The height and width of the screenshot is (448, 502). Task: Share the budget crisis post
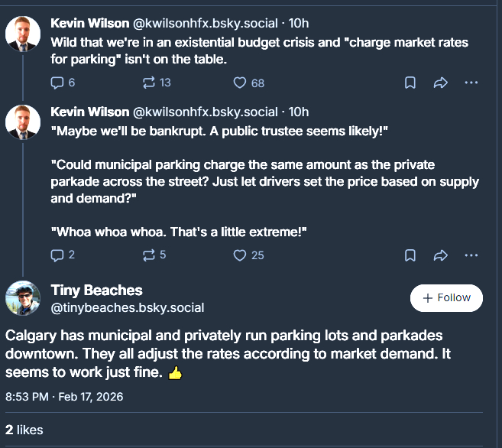click(x=441, y=83)
